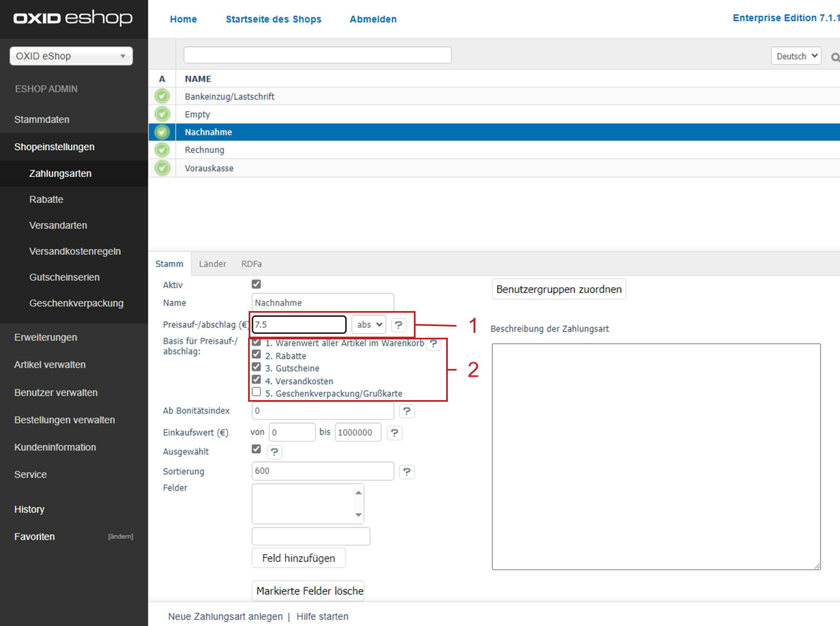Click the help icon next to Preisauf-/abschlag
Viewport: 840px width, 626px height.
398,325
